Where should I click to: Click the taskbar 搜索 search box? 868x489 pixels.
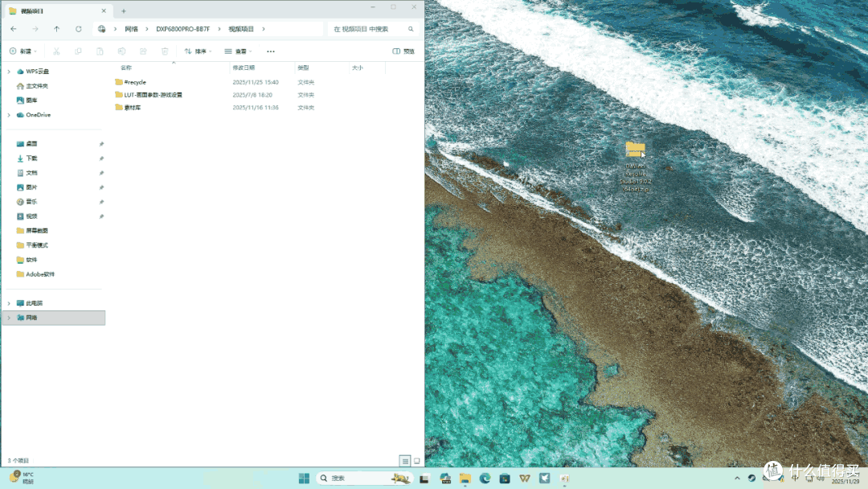pos(364,478)
